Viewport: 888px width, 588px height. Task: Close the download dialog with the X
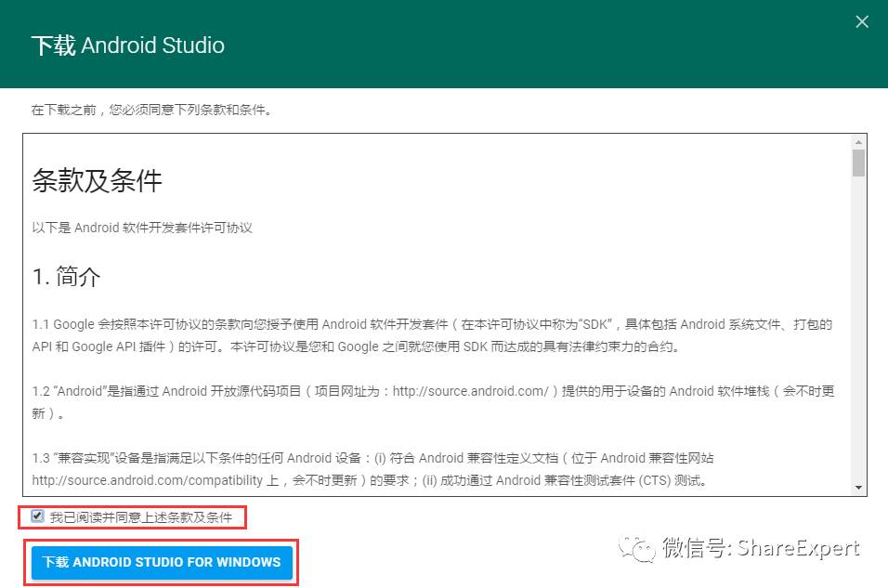click(x=861, y=22)
